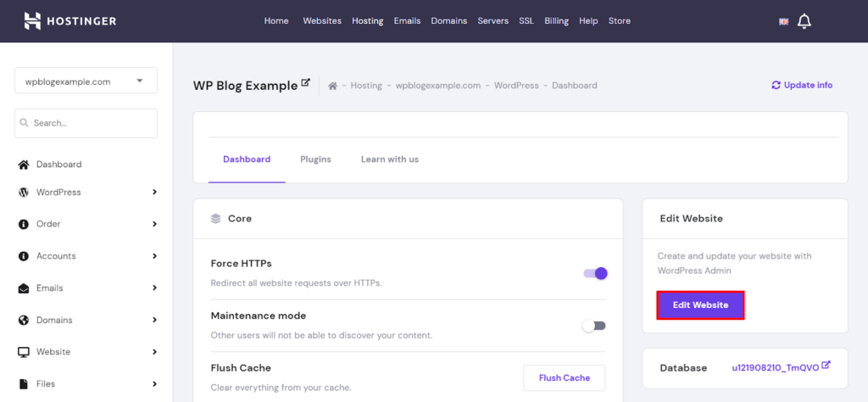The width and height of the screenshot is (868, 402).
Task: Click the Accounts info icon in sidebar
Action: [23, 256]
